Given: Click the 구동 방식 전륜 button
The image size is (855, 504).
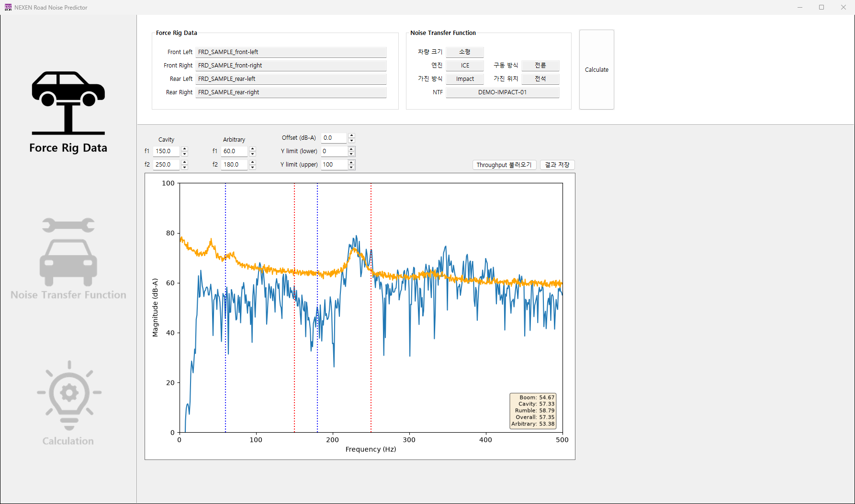Looking at the screenshot, I should (540, 66).
